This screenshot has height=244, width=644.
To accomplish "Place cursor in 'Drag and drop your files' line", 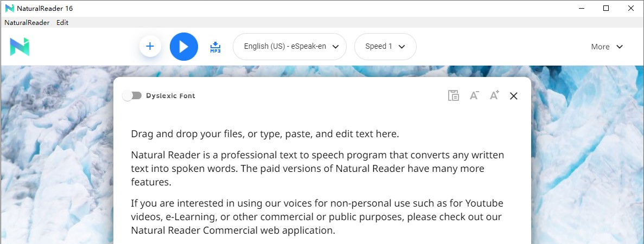I will click(x=265, y=134).
